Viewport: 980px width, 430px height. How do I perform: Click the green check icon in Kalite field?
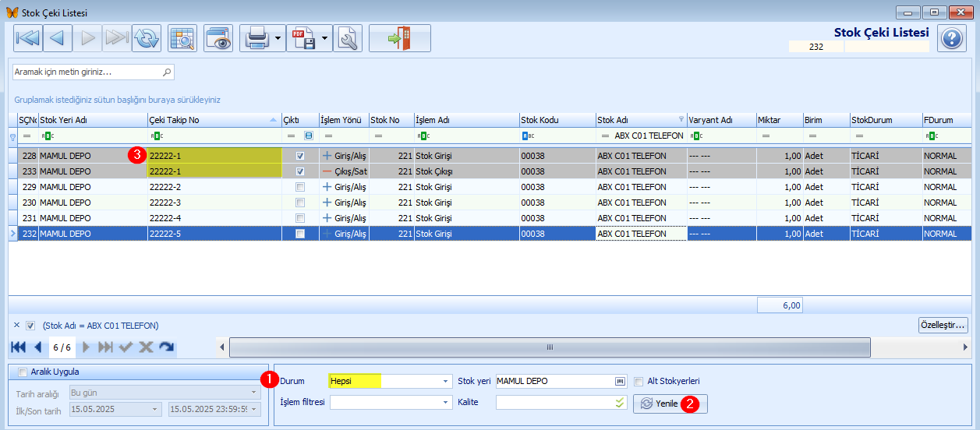coord(620,403)
